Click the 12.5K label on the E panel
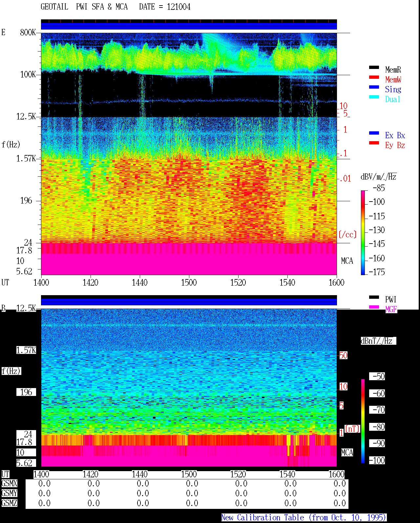The height and width of the screenshot is (523, 420). click(x=26, y=116)
